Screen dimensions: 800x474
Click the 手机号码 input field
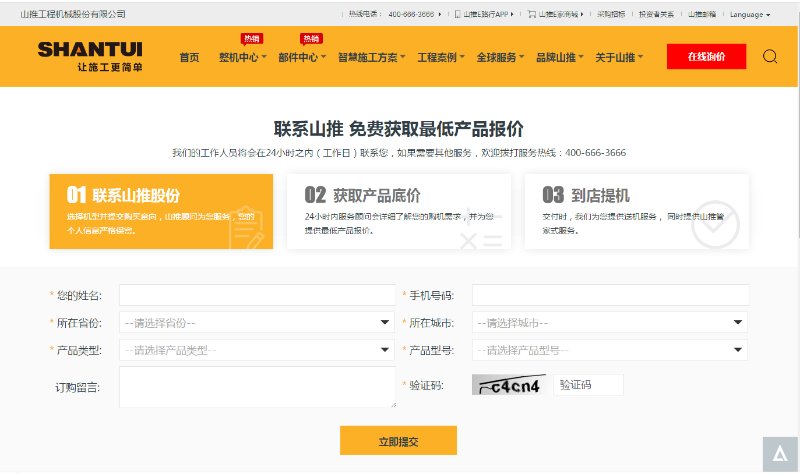tap(610, 295)
